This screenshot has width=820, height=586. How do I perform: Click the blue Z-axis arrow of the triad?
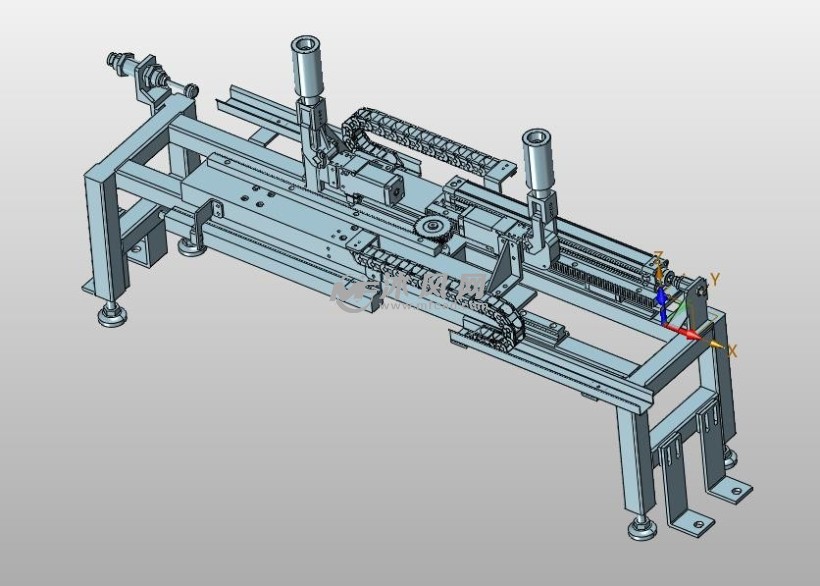coord(660,298)
